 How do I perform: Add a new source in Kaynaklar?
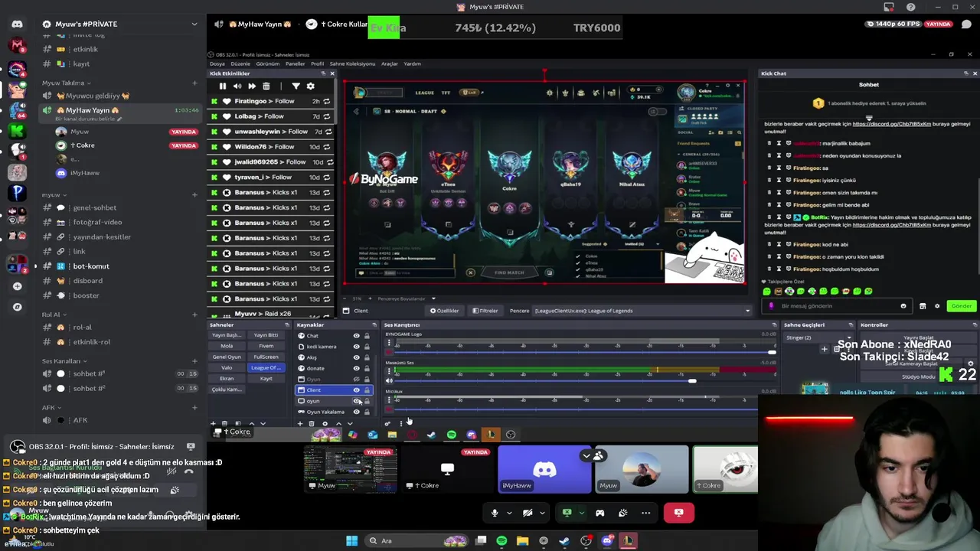[x=300, y=423]
